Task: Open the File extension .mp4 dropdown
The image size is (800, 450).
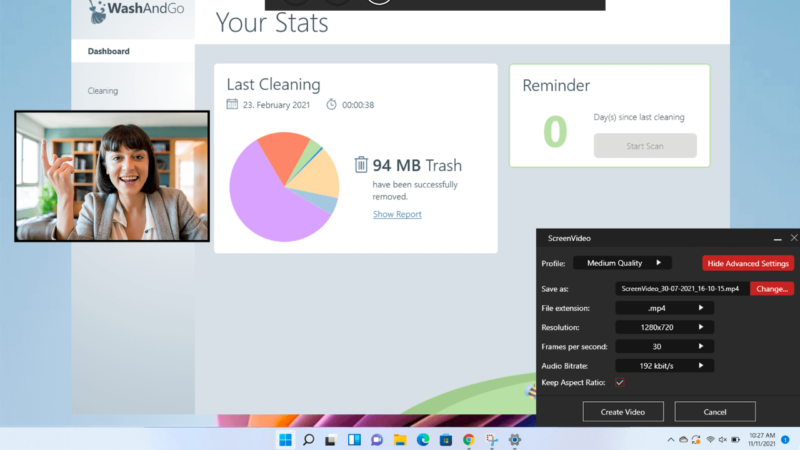Action: [664, 308]
